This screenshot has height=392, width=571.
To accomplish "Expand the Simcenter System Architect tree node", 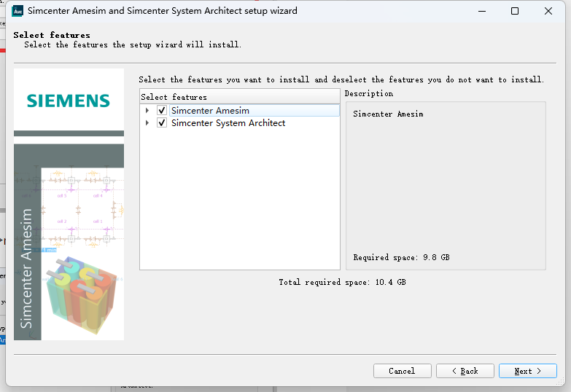I will 147,123.
